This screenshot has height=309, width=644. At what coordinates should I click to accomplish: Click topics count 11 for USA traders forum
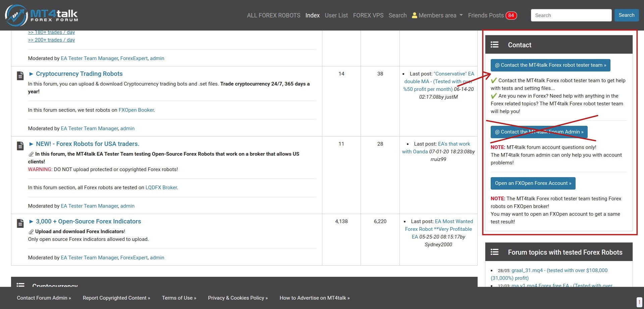(341, 144)
